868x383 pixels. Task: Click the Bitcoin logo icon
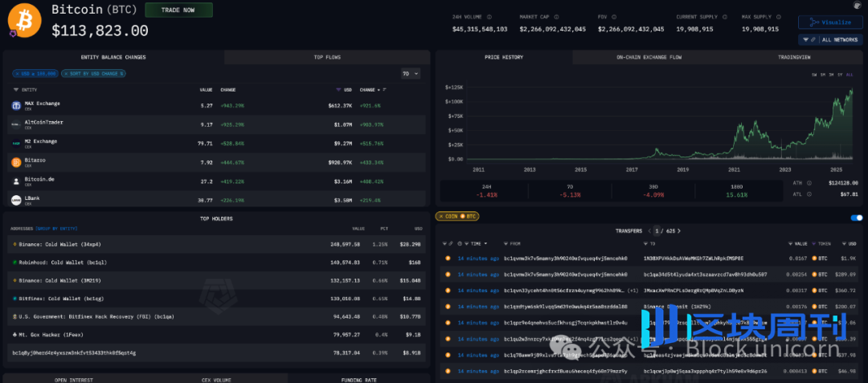[x=24, y=20]
